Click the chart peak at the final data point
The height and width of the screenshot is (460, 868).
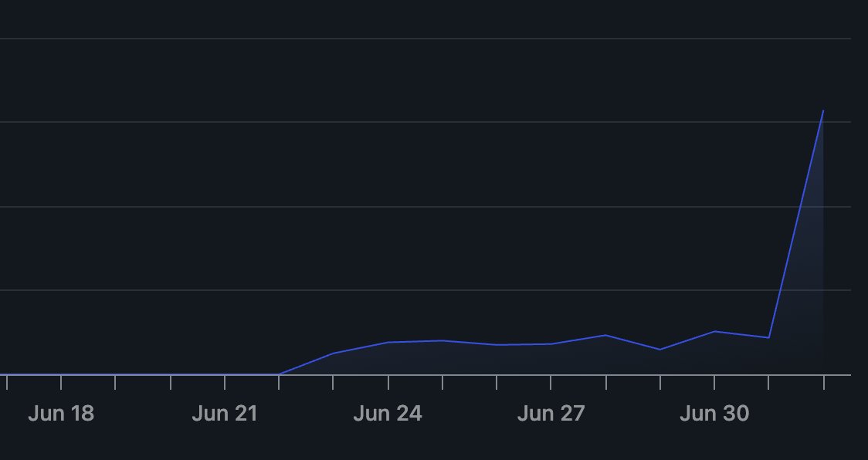point(823,110)
